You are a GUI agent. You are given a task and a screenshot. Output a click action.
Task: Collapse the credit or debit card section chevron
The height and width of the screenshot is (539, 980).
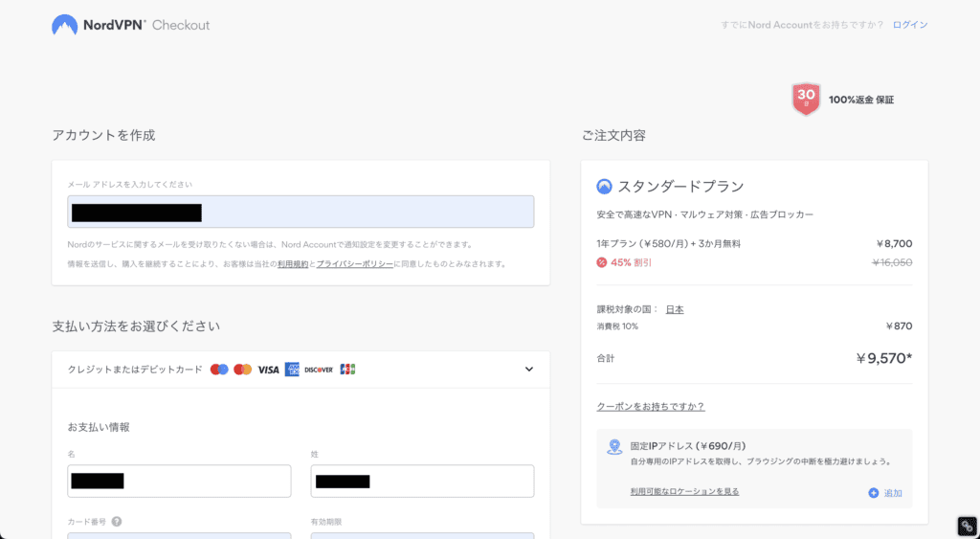click(x=528, y=369)
